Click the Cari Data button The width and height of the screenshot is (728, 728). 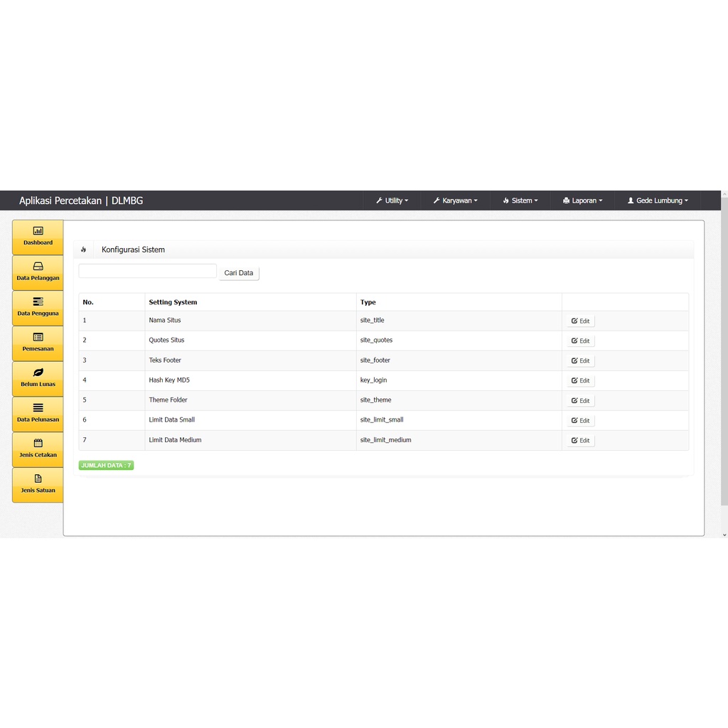(x=239, y=273)
